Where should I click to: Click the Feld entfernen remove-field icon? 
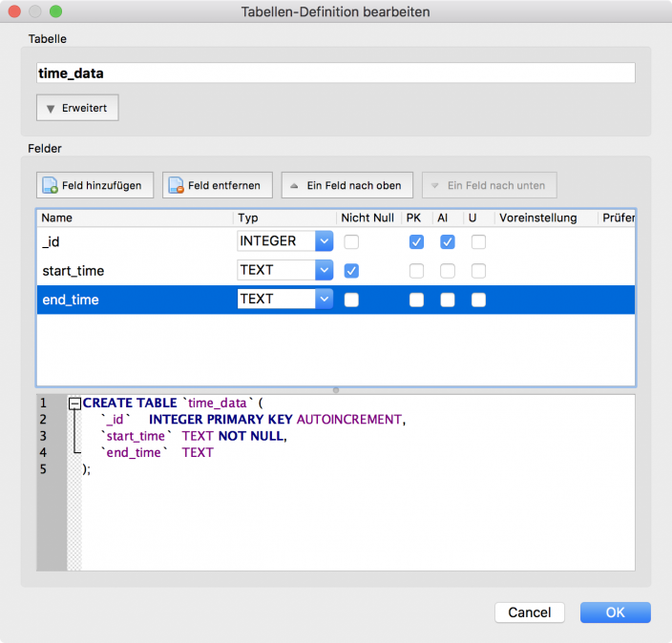pyautogui.click(x=176, y=185)
